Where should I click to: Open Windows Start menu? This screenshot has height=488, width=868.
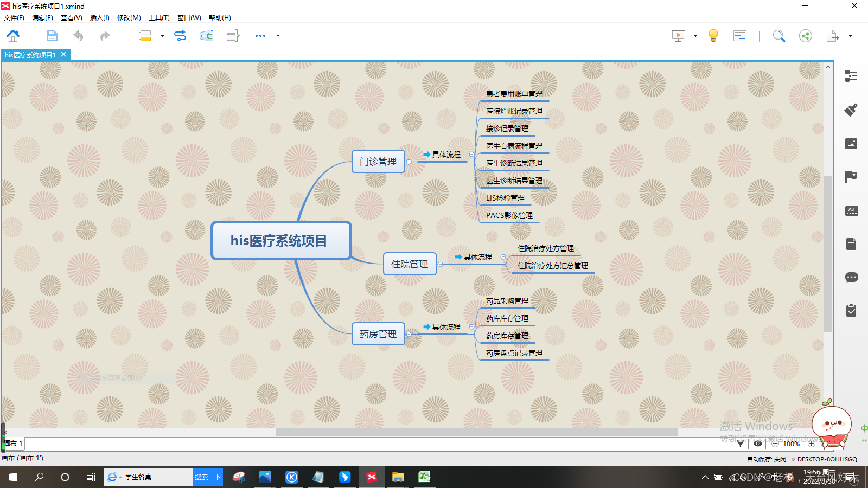coord(13,477)
